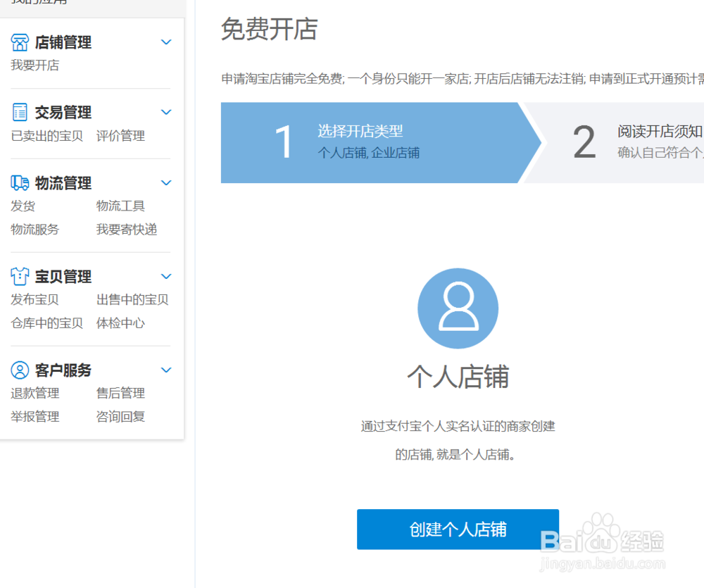Open the 店铺管理 menu heading
The width and height of the screenshot is (704, 588).
point(63,43)
